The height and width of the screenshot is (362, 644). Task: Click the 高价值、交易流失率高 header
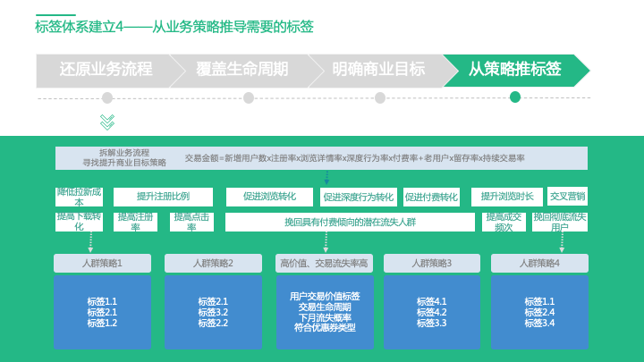pos(324,263)
